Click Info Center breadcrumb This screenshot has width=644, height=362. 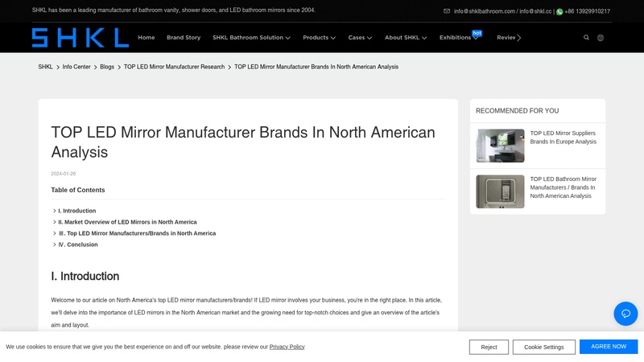coord(76,67)
